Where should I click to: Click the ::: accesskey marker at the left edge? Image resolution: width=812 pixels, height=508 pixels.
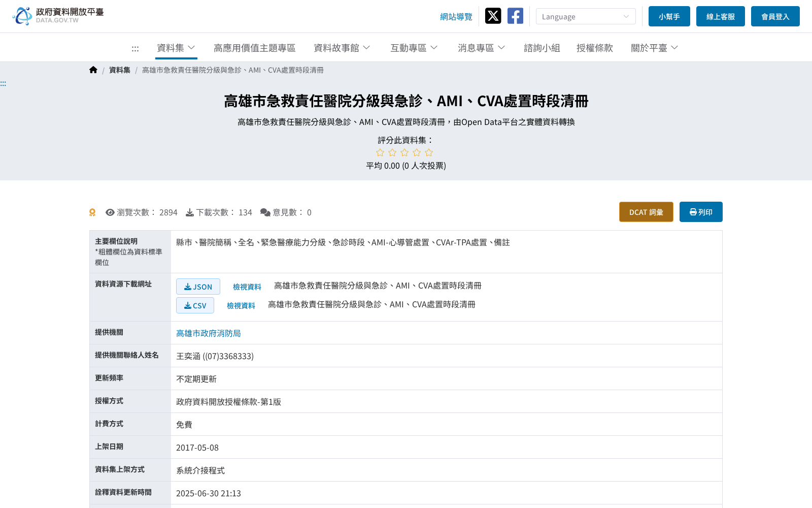click(3, 84)
